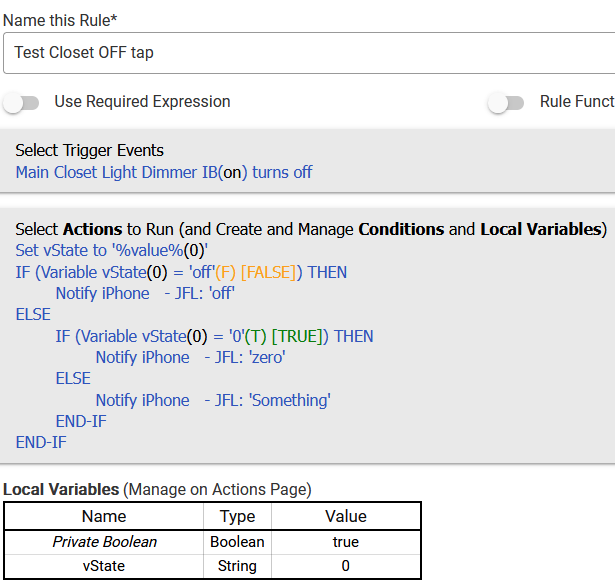Select the Set vState to %value% action

point(110,250)
